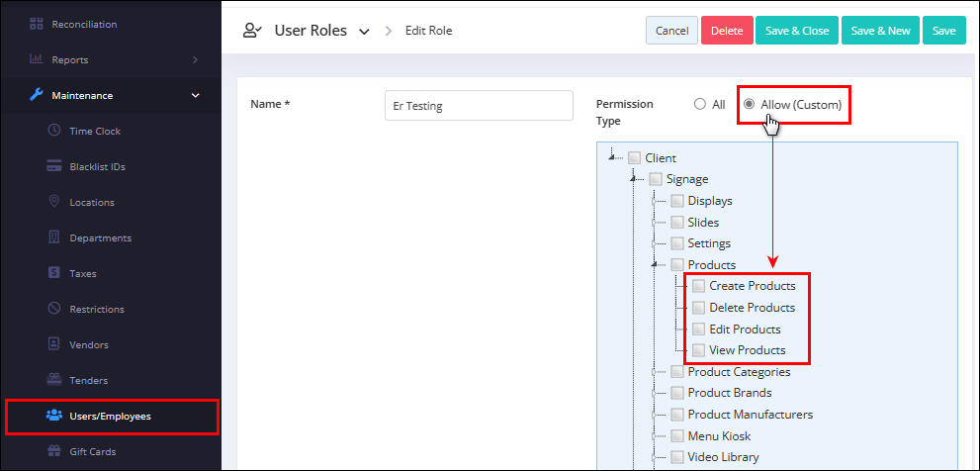This screenshot has height=471, width=980.
Task: Collapse the Maintenance menu chevron
Action: click(x=195, y=96)
